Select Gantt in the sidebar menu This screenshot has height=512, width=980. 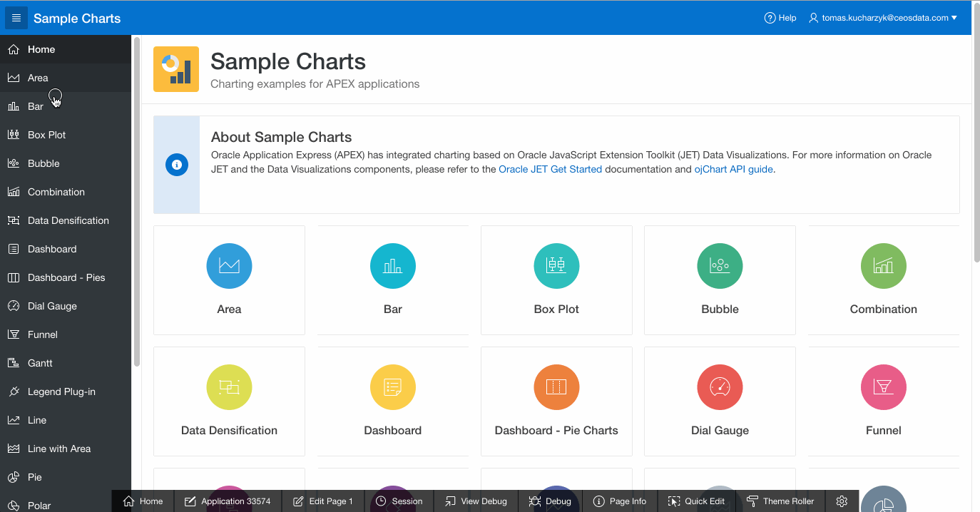pos(40,363)
